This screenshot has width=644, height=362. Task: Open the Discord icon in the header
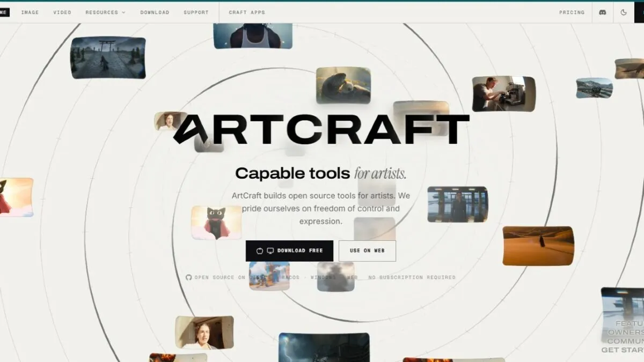tap(602, 12)
